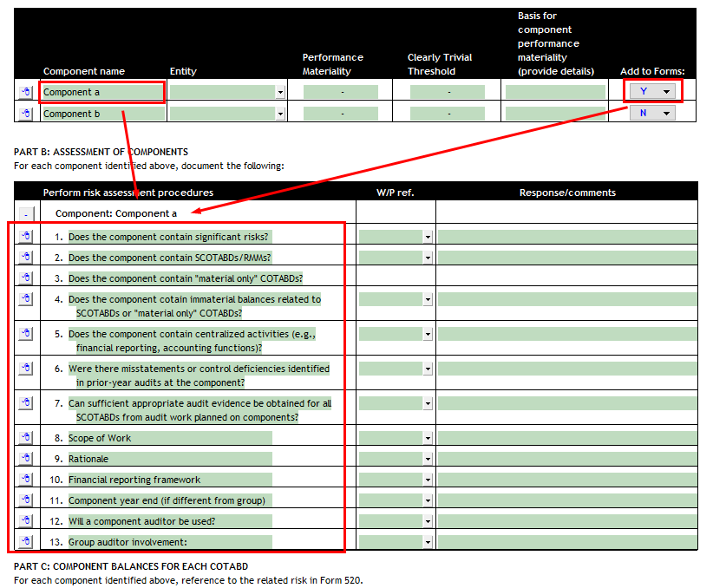Click Performance Materiality field for Component a
This screenshot has height=588, width=713.
(341, 92)
